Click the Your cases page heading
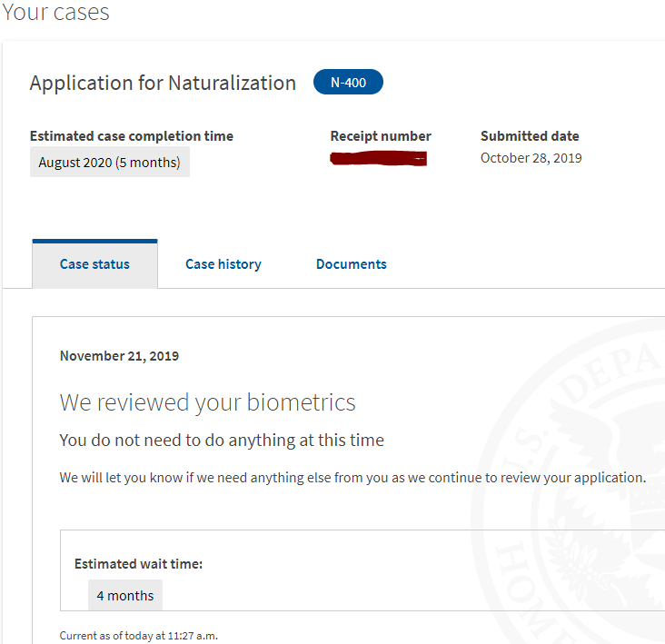This screenshot has height=644, width=665. pos(55,12)
